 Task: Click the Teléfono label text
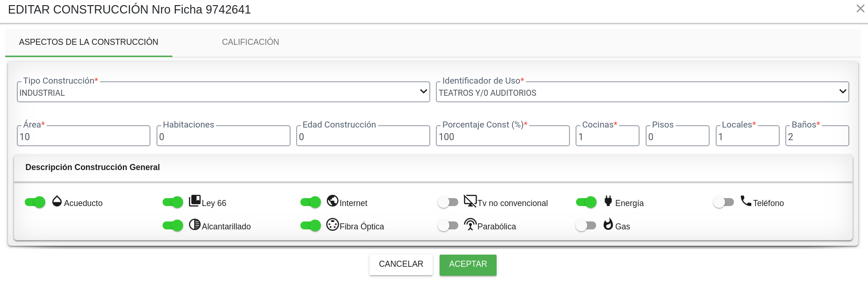[x=768, y=203]
